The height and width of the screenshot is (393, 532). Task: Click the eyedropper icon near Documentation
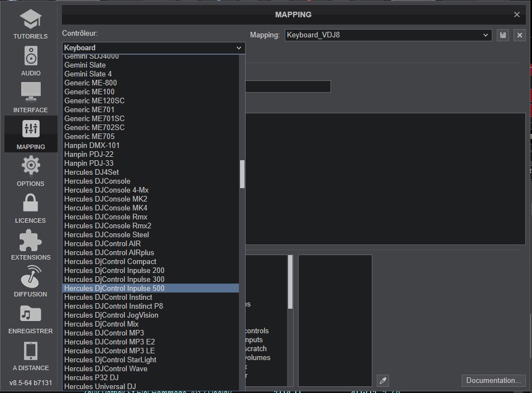[383, 381]
